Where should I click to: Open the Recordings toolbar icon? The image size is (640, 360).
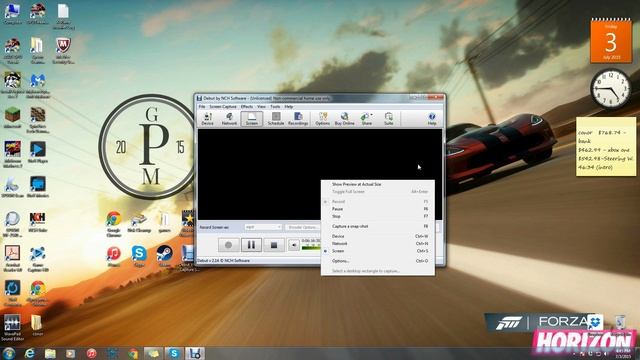point(298,119)
